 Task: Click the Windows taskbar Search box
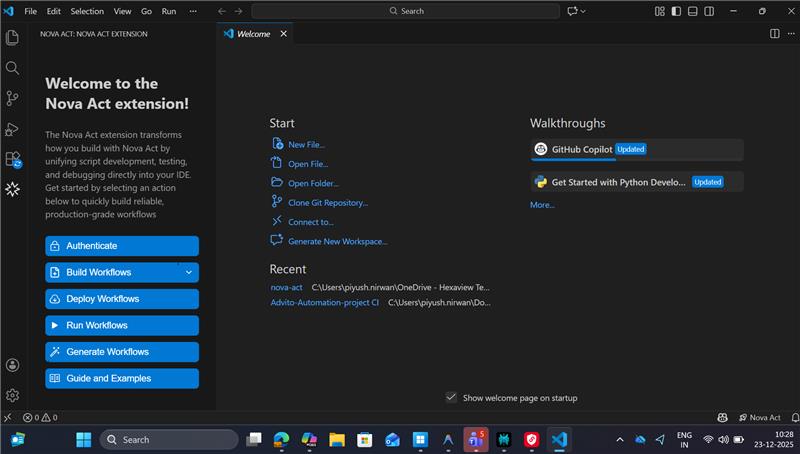(169, 440)
